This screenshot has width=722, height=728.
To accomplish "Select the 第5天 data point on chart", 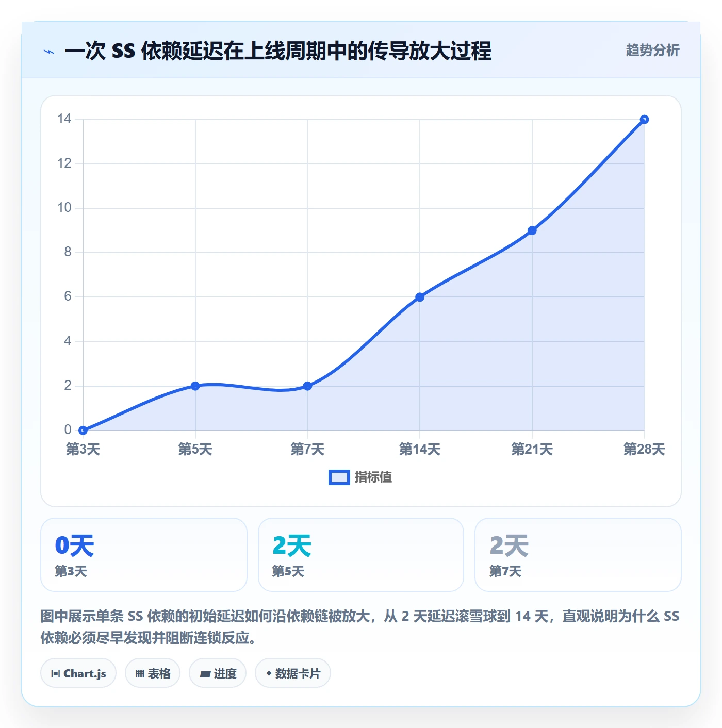I will coord(195,386).
